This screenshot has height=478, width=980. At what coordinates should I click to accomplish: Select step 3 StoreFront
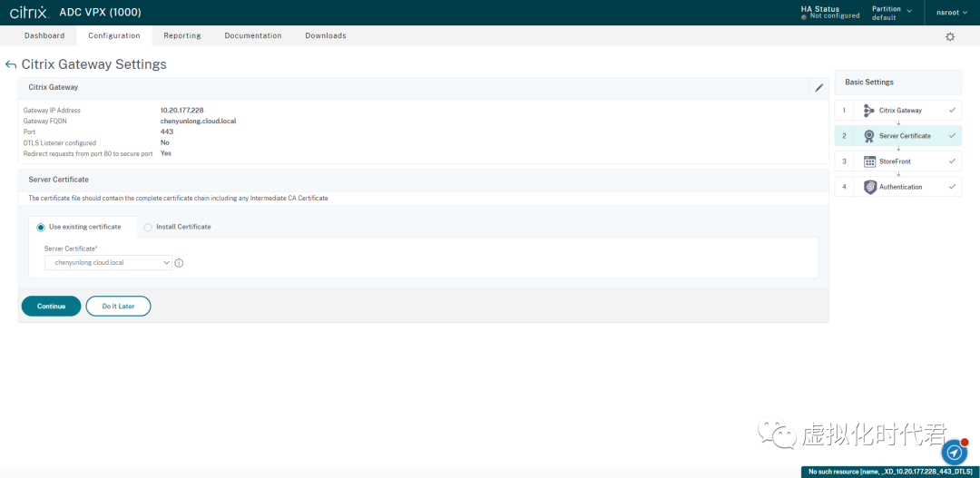point(898,161)
